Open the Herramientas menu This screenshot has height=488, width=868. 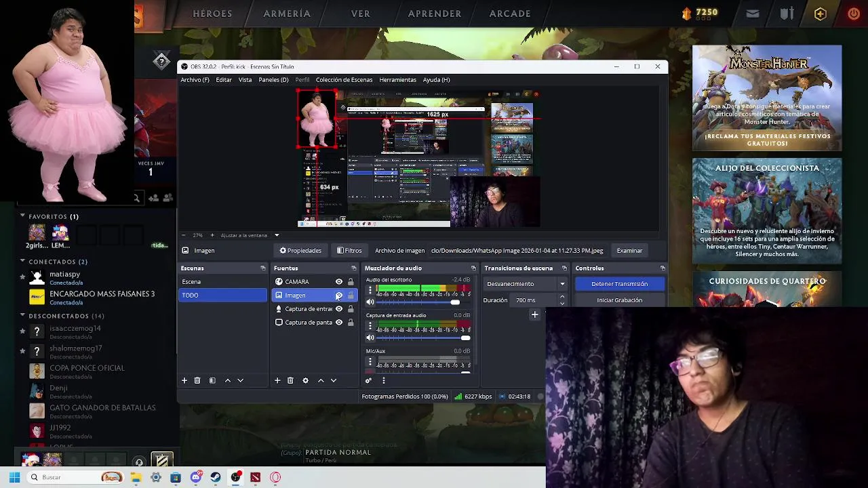point(397,80)
